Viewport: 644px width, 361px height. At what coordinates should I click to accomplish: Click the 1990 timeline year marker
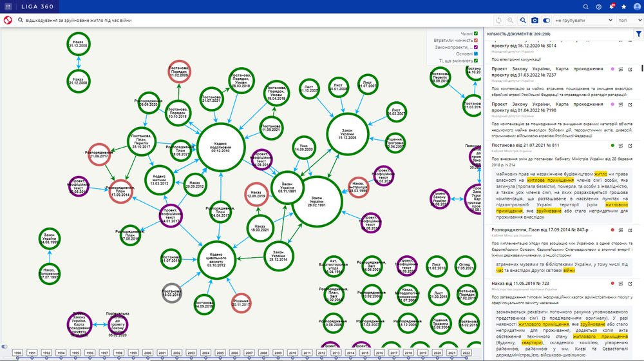point(17,353)
